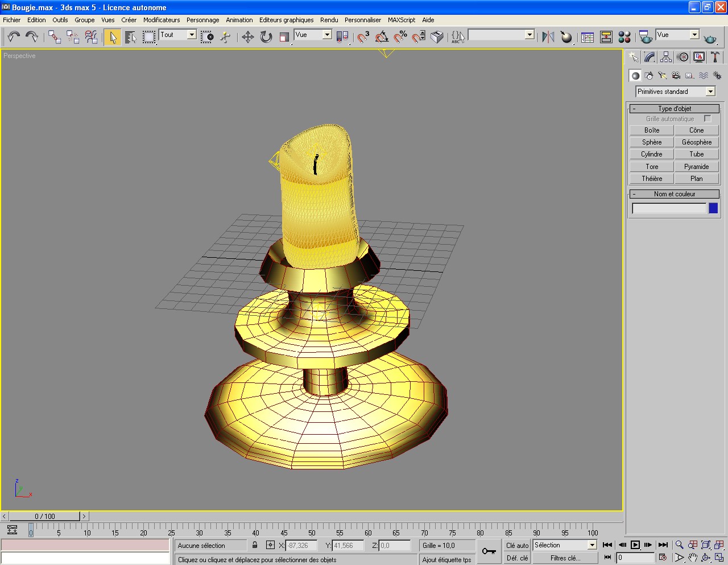The width and height of the screenshot is (728, 565).
Task: Click the Filtres clé button
Action: coord(565,558)
